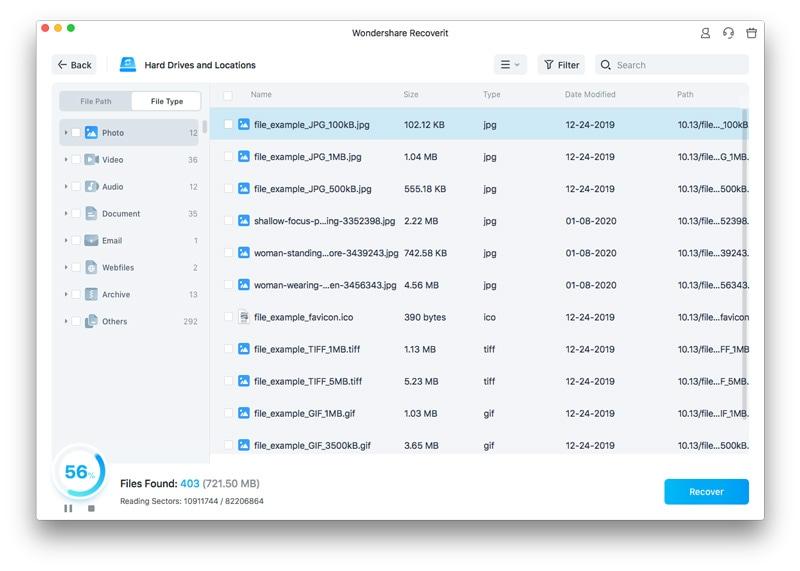The width and height of the screenshot is (800, 571).
Task: Click icon of file_example_TIFF_1MB.tiff
Action: [x=244, y=349]
